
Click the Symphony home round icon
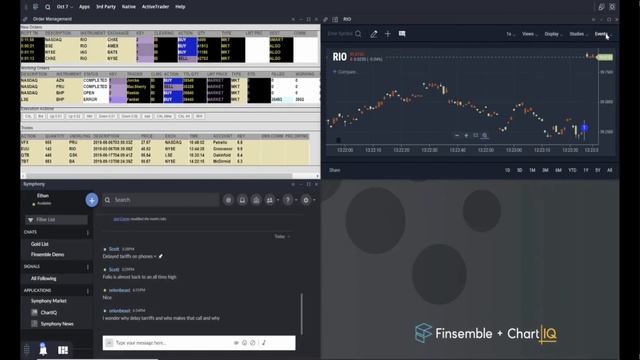256,200
